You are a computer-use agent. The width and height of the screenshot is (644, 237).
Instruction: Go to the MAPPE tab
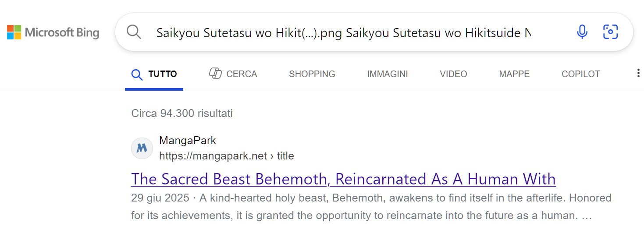point(514,74)
